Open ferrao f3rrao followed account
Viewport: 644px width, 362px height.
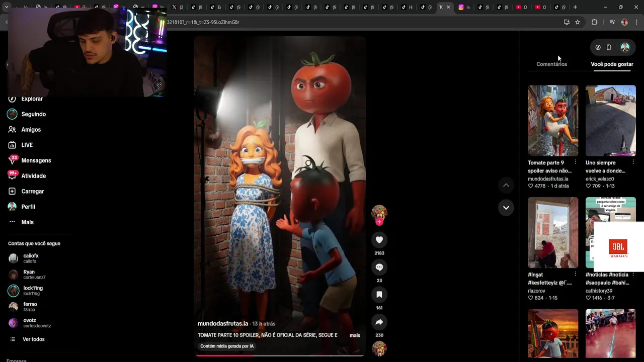click(23, 307)
